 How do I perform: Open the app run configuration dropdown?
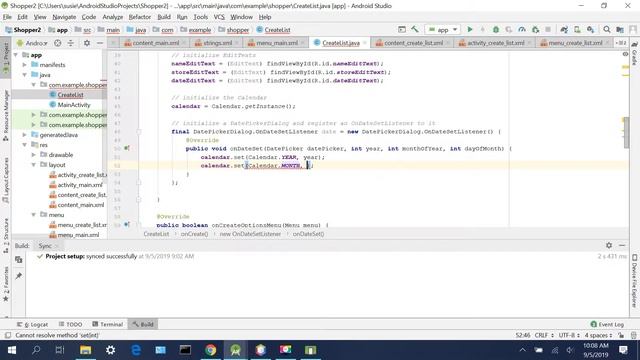[x=443, y=29]
